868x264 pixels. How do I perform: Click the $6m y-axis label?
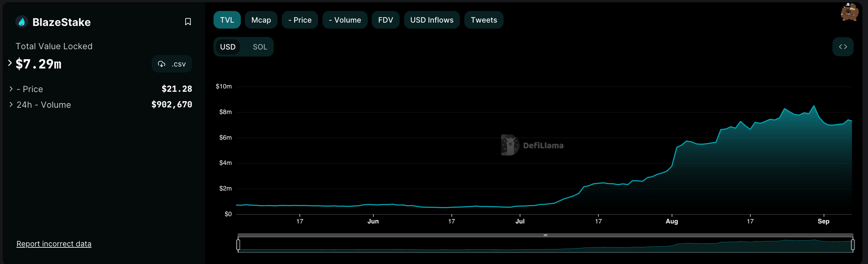[225, 138]
